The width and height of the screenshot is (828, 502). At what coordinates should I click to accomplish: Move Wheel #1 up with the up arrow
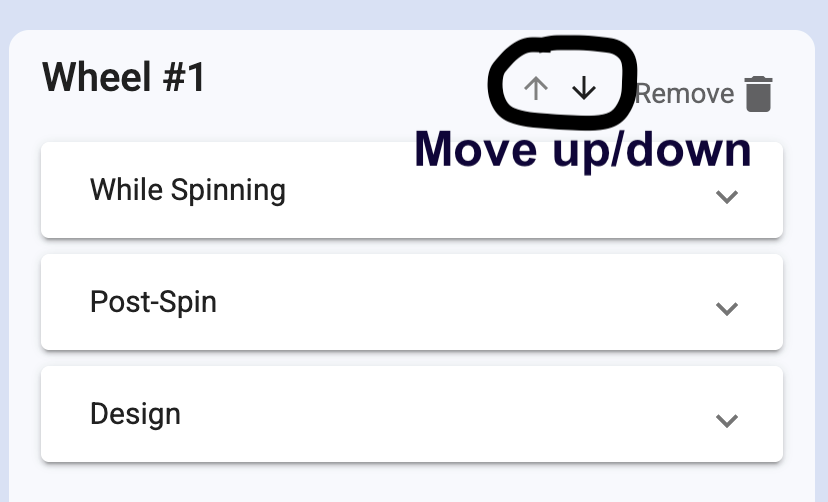(536, 89)
